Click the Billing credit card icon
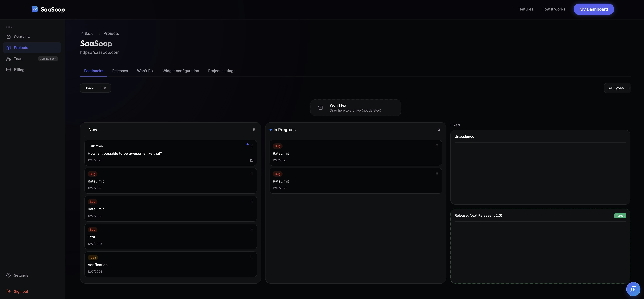 coord(8,70)
